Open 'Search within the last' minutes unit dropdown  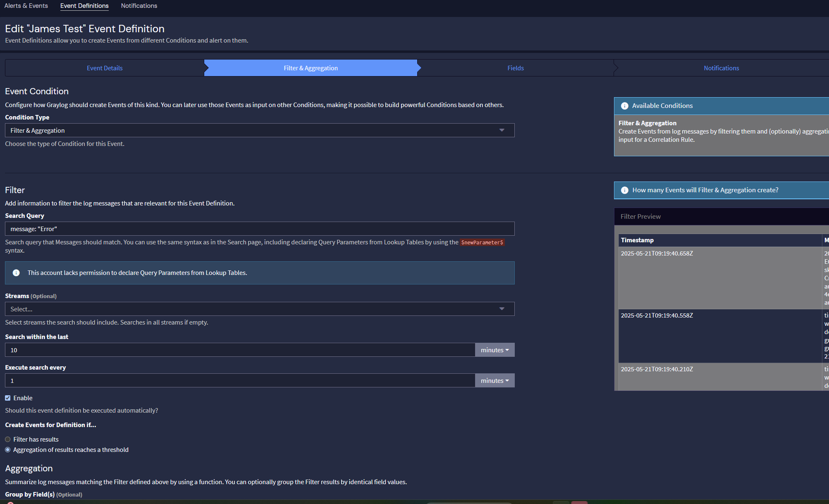pos(495,350)
